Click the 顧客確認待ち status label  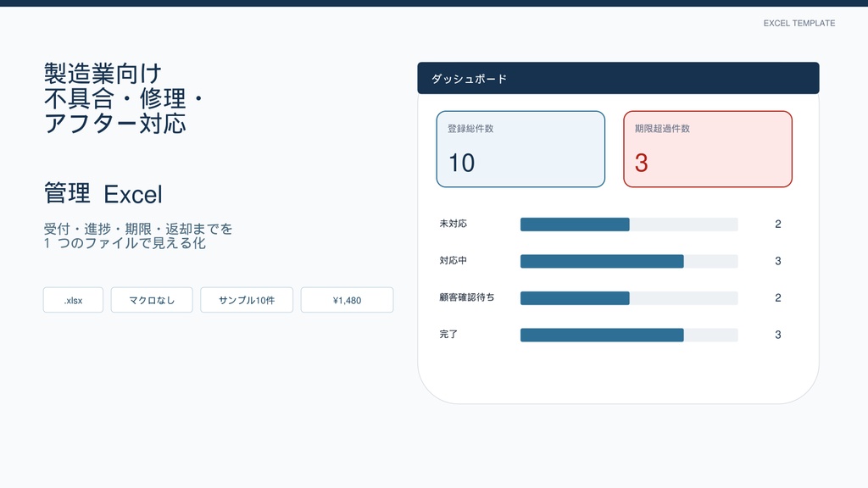pos(467,297)
